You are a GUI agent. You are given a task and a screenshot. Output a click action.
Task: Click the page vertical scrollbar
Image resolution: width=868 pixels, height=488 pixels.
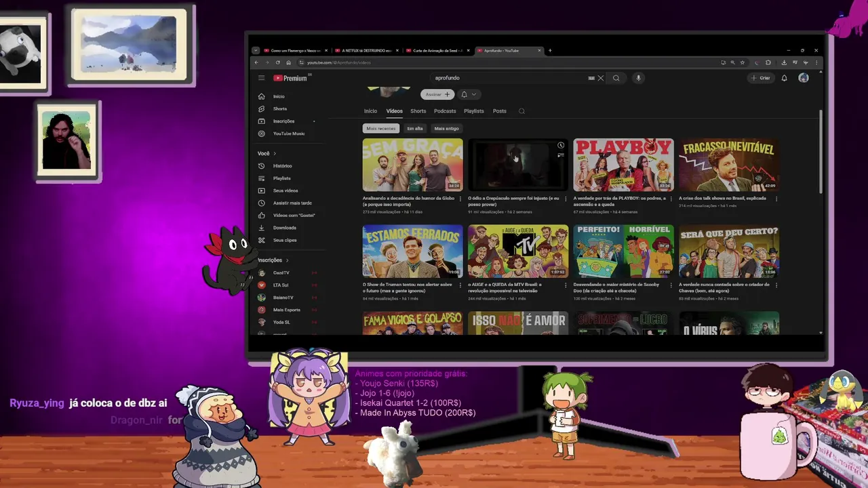point(821,150)
